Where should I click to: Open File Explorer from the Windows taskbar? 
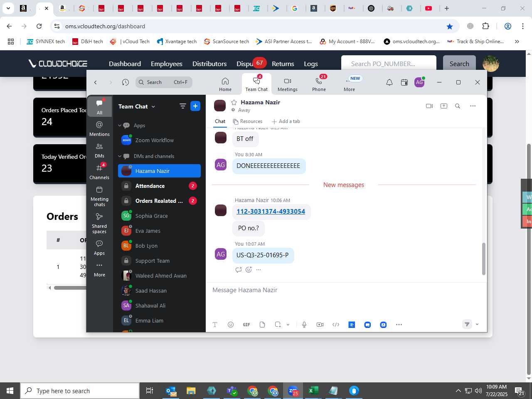point(191,391)
